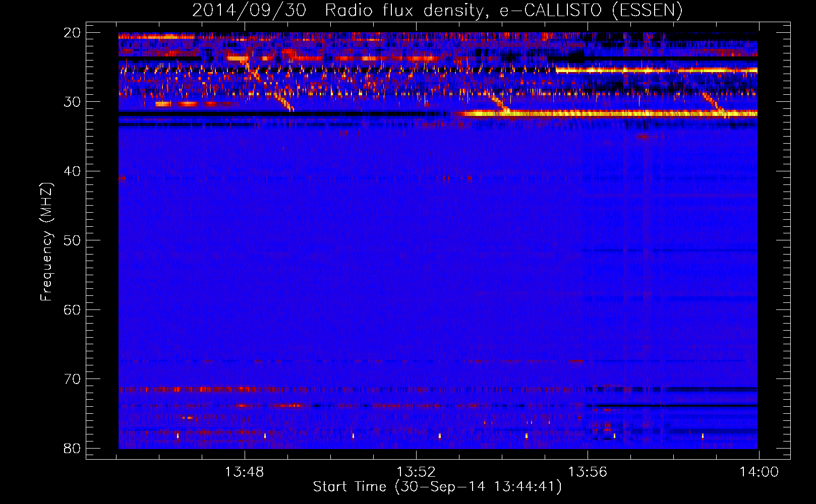
Task: Click the "Start Time (30-Sep-14 13:44:41)" x-axis label
Action: 437,487
